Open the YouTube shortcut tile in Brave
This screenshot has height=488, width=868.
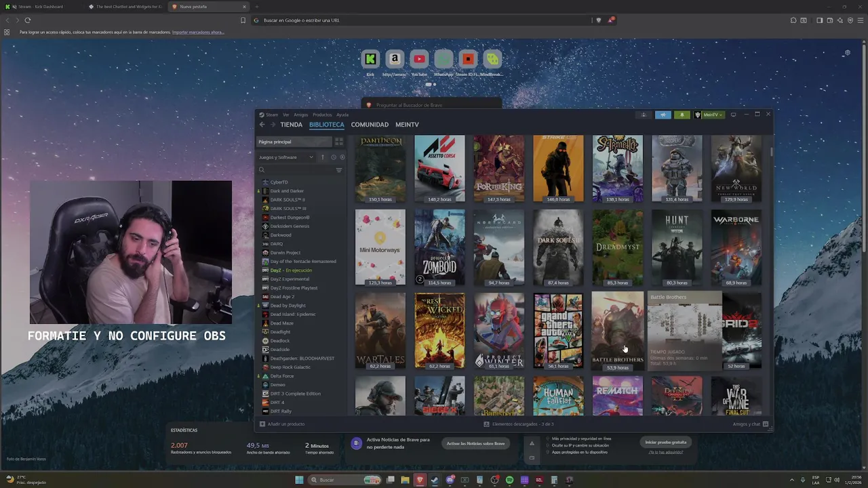click(x=419, y=59)
